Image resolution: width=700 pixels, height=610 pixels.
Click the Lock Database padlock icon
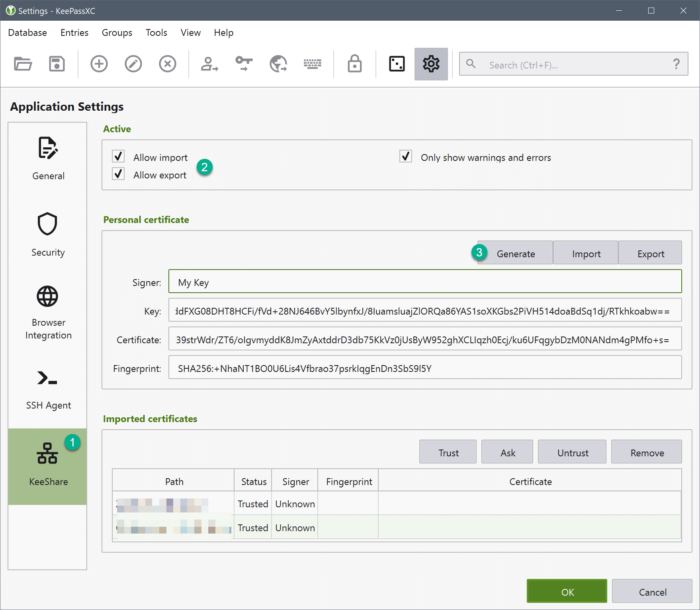tap(354, 64)
